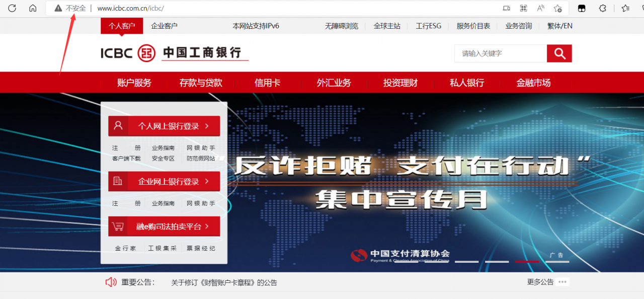Screen dimensions: 644x299
Task: Click 个人网上银行登录 button
Action: pos(164,126)
